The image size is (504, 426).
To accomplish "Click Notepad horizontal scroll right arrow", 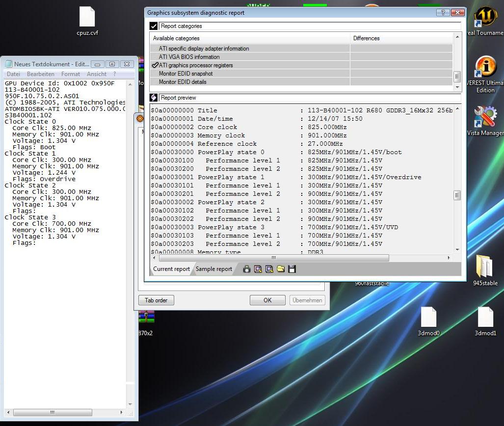I will (x=121, y=412).
